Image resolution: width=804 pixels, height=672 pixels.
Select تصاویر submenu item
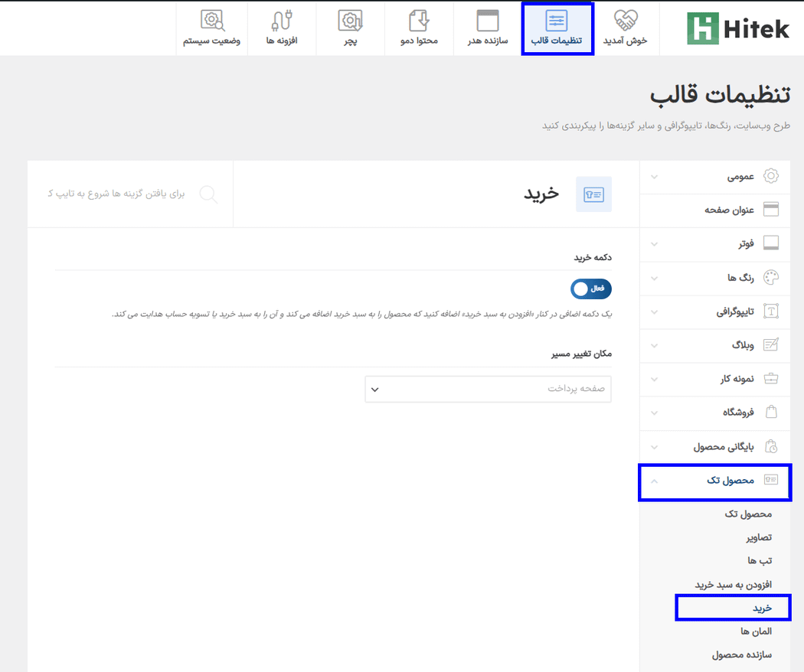click(x=759, y=538)
